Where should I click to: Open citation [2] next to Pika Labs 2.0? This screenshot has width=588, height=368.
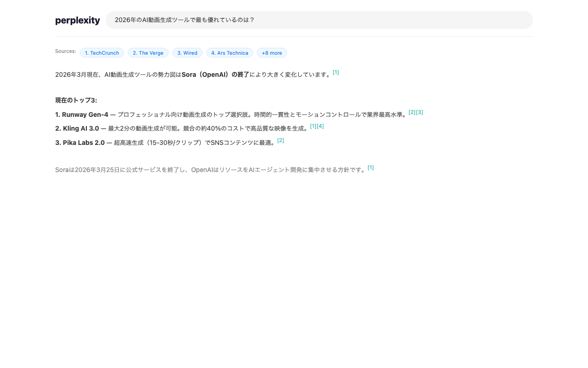pos(281,140)
